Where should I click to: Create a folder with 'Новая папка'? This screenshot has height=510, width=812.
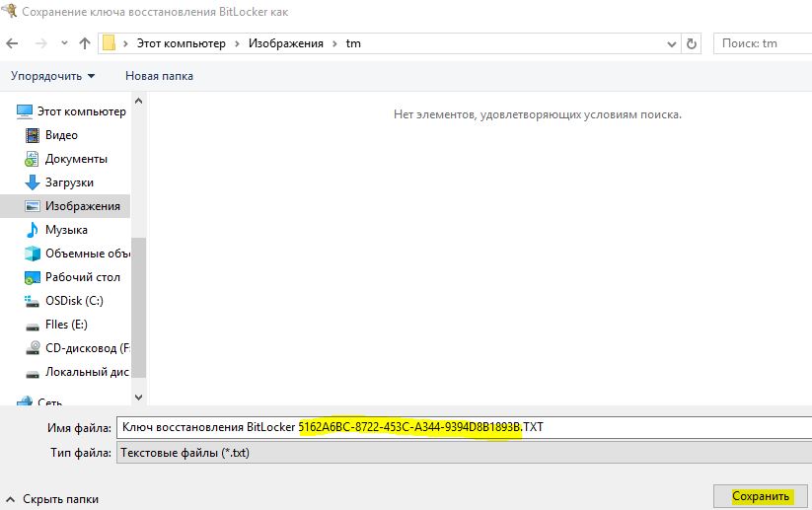tap(159, 76)
